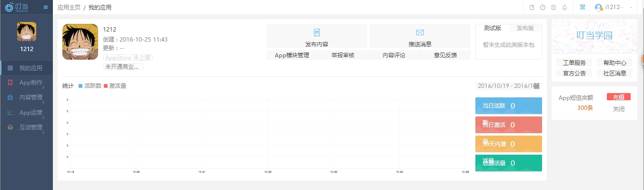The image size is (644, 190).
Task: Open 举报审核
Action: pos(343,55)
